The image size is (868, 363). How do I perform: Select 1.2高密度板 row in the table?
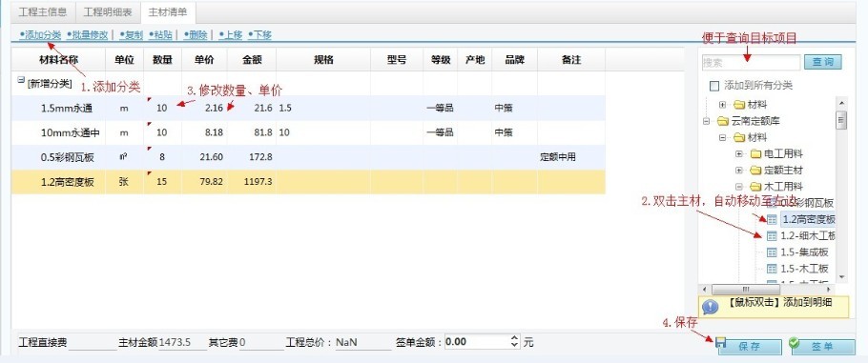pyautogui.click(x=308, y=181)
